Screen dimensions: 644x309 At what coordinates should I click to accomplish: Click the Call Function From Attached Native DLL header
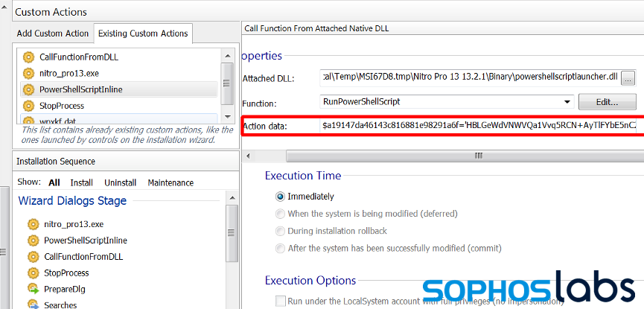316,28
